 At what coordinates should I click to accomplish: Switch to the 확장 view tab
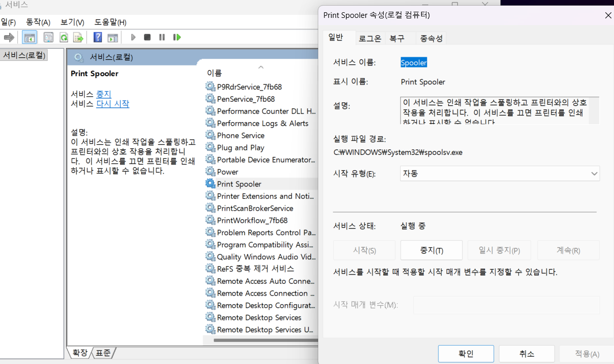(x=80, y=353)
